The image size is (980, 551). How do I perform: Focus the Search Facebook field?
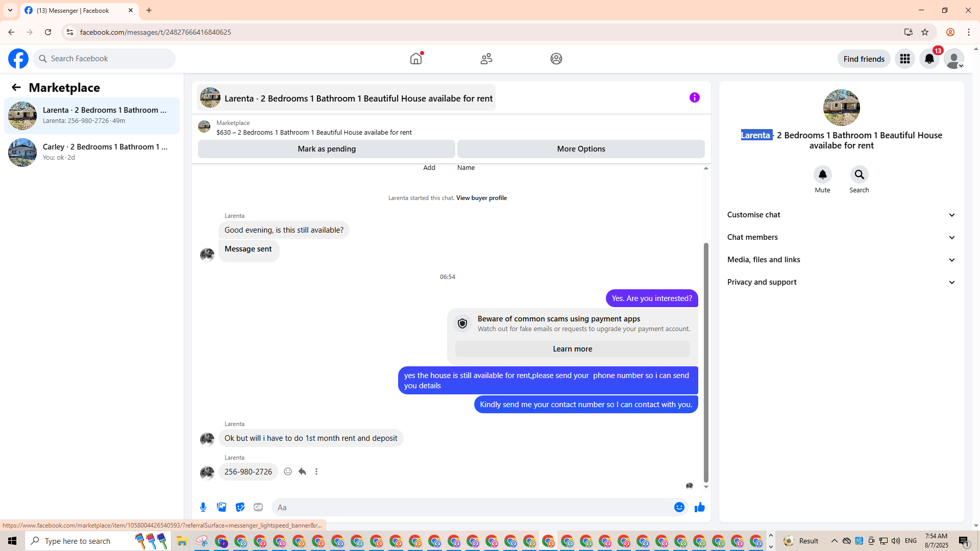(105, 59)
